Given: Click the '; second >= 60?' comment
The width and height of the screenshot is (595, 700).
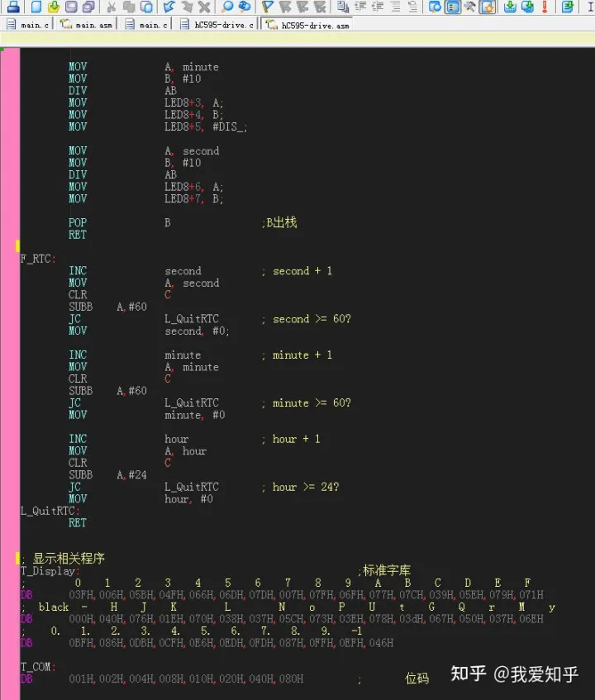Looking at the screenshot, I should (x=307, y=319).
